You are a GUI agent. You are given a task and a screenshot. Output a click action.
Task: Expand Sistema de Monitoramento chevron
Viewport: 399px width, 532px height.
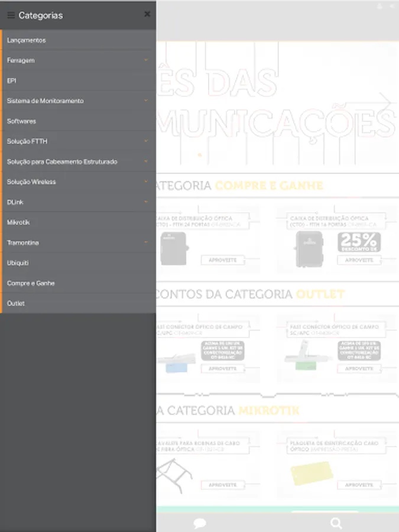[x=146, y=100]
